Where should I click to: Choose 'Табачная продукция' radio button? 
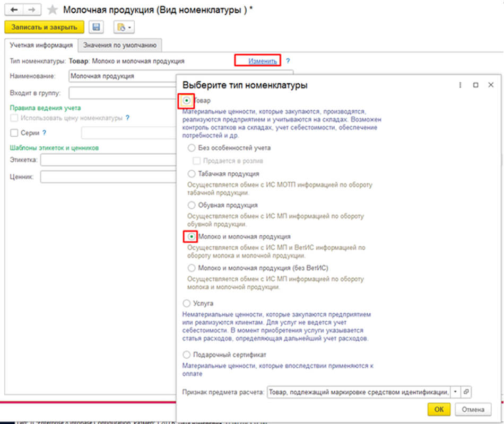192,174
